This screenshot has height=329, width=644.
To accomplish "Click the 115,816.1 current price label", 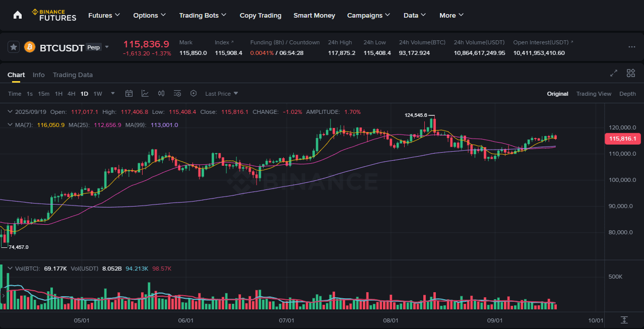I will [622, 139].
